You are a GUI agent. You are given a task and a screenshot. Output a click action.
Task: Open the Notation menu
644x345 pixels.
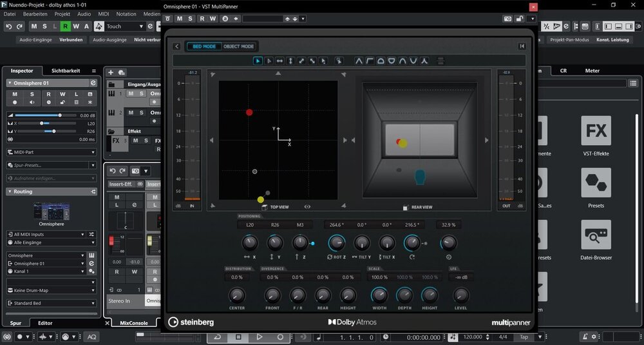126,14
